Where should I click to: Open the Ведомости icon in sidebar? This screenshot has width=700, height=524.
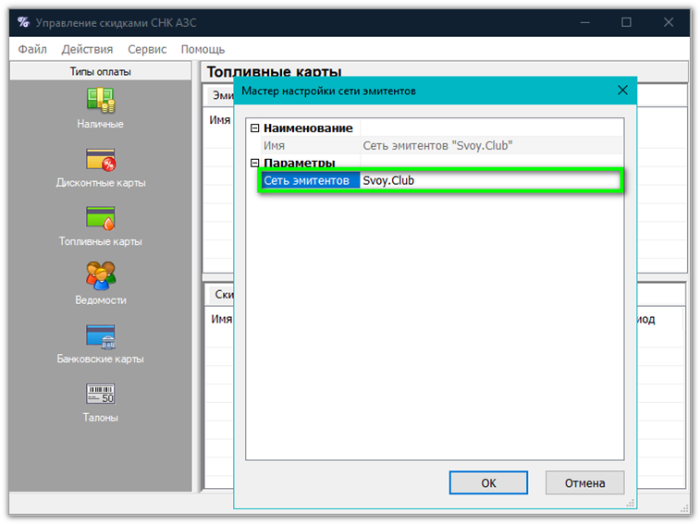coord(100,276)
